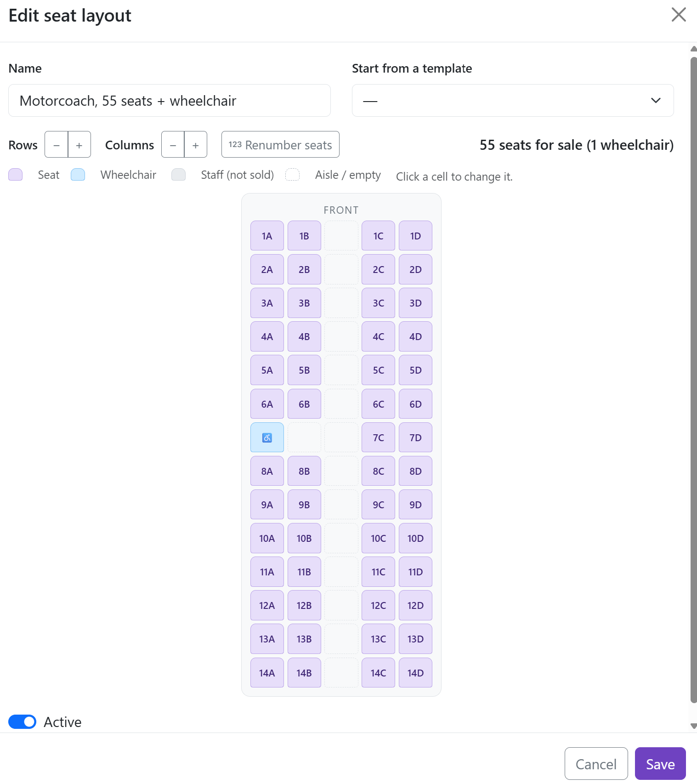Remove a column with the minus button

[x=173, y=145]
